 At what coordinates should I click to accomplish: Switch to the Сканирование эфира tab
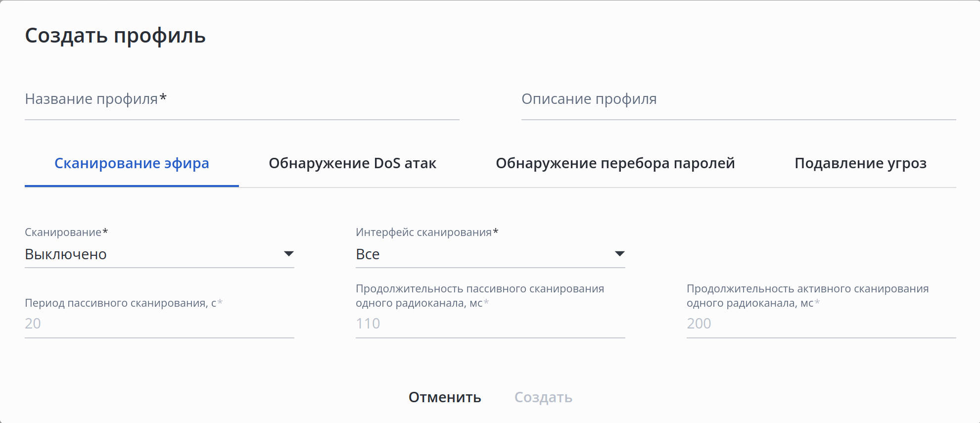click(x=132, y=163)
